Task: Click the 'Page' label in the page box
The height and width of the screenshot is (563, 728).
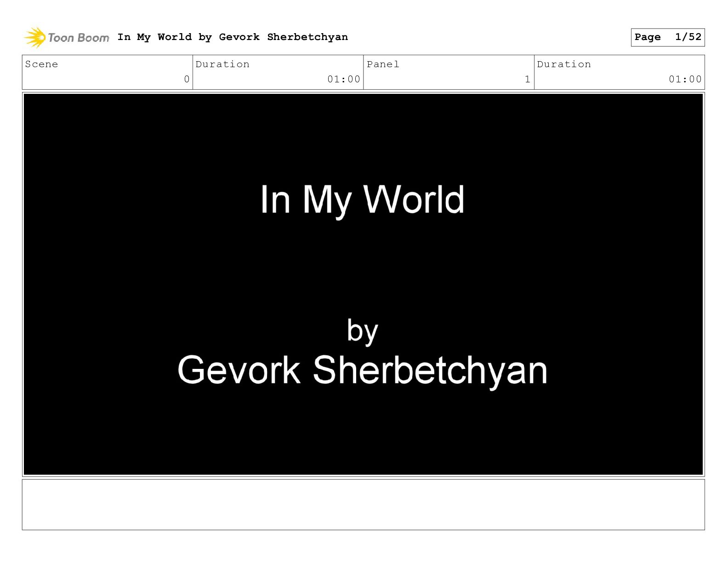Action: tap(648, 37)
